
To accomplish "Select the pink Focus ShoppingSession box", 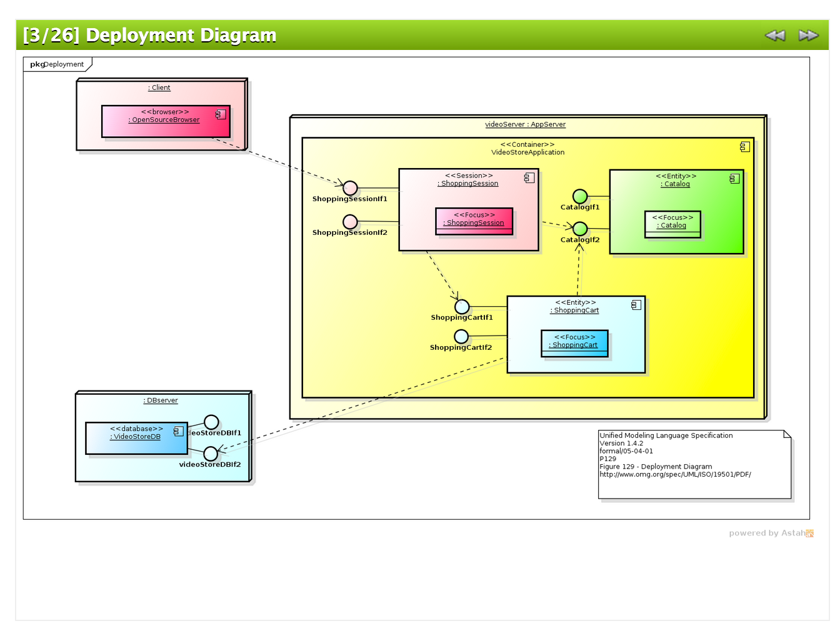I will 474,221.
